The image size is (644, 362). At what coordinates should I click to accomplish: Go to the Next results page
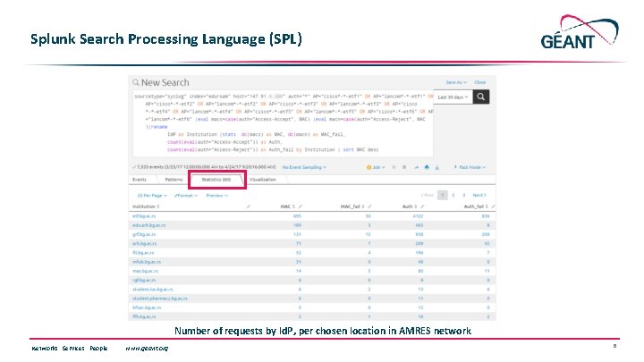(479, 196)
